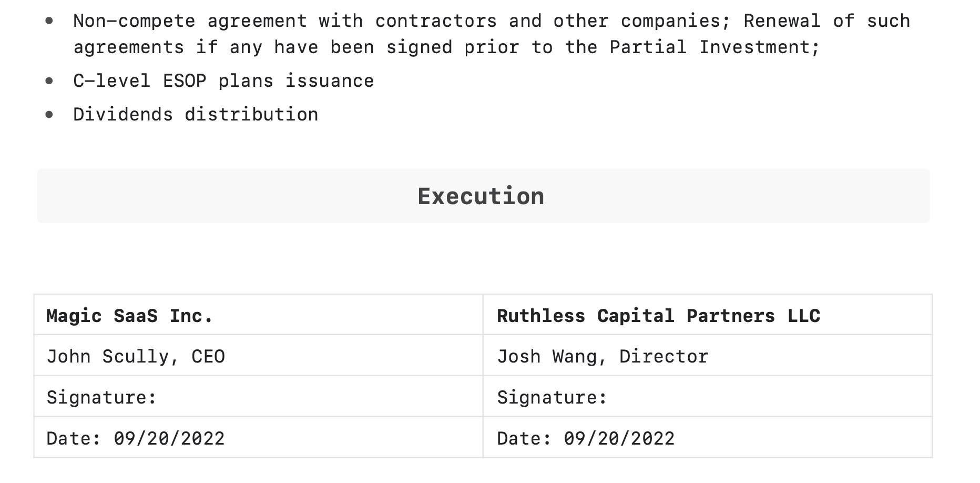The image size is (980, 483).
Task: Click the John Scully, CEO cell
Action: click(258, 356)
